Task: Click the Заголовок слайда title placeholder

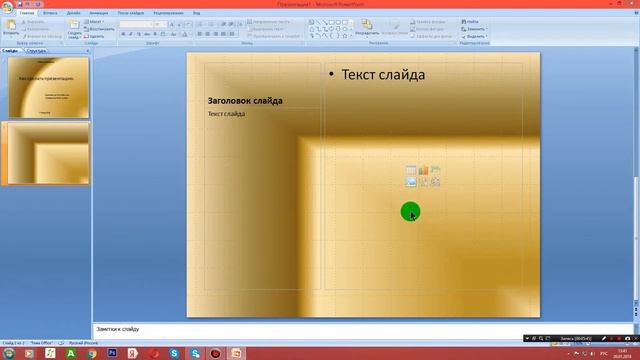Action: [x=245, y=101]
